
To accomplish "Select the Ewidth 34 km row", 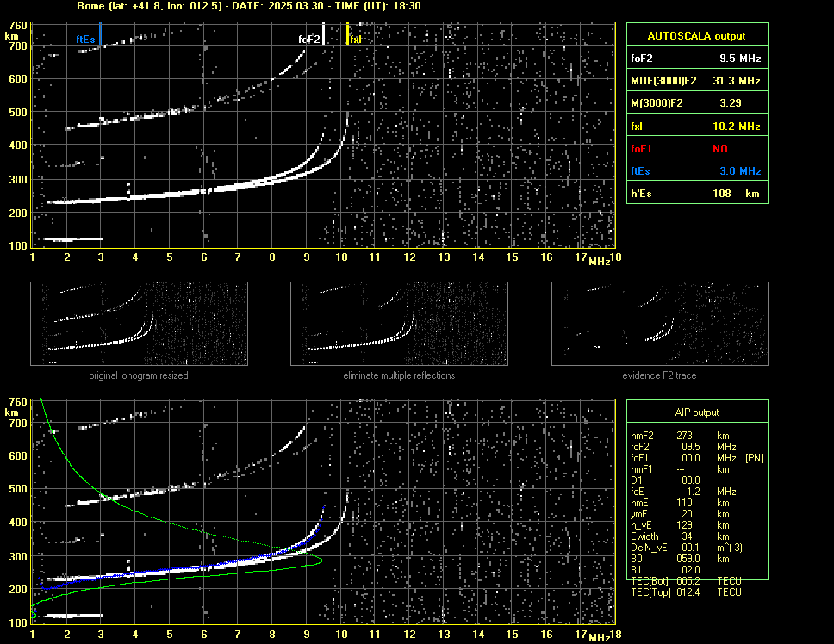I will click(680, 536).
